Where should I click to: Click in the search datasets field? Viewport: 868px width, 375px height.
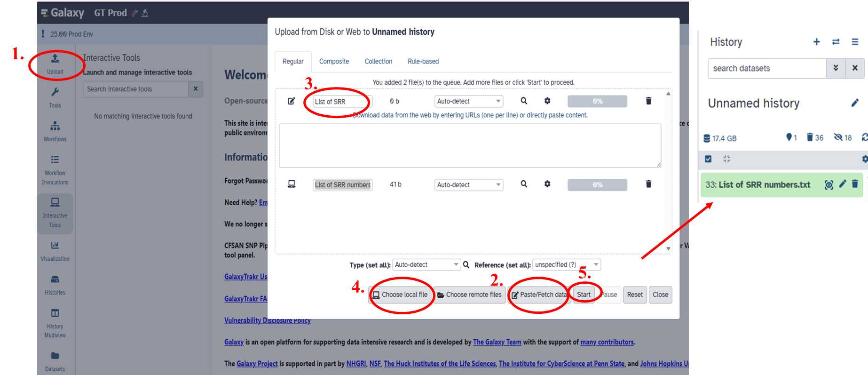(x=766, y=68)
